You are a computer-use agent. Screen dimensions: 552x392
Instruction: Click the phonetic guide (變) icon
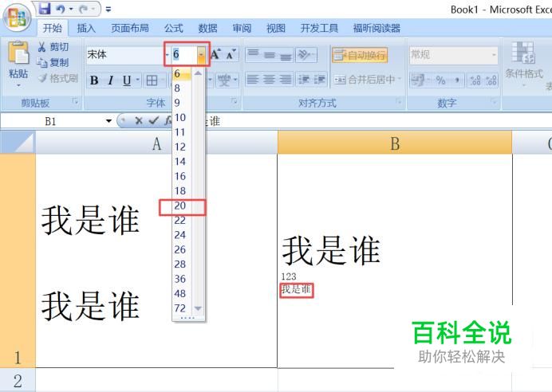click(224, 80)
